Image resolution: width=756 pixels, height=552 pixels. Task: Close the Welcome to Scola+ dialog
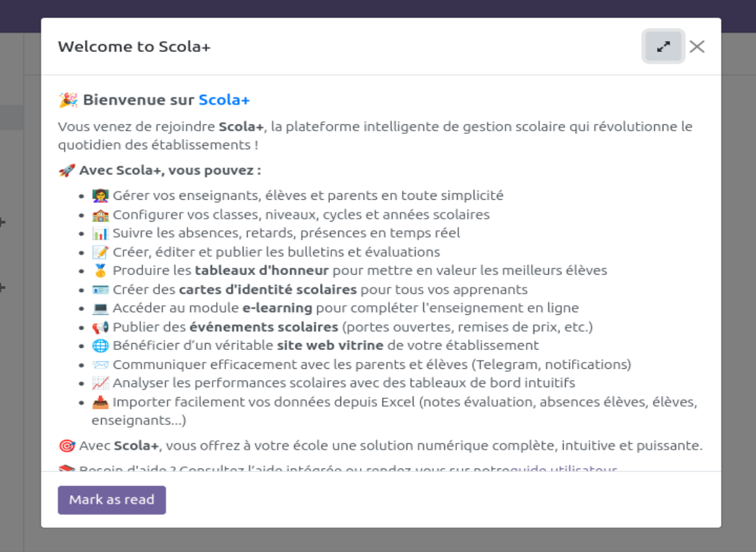coord(696,47)
